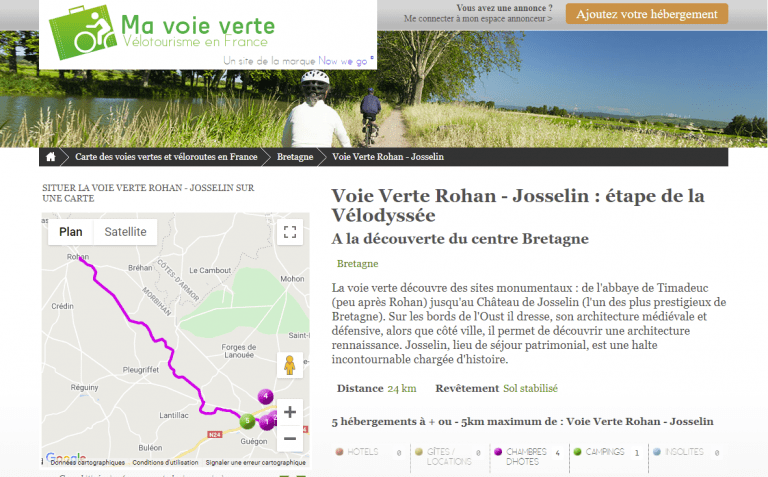Click the Pleugriffet label on map

(141, 370)
